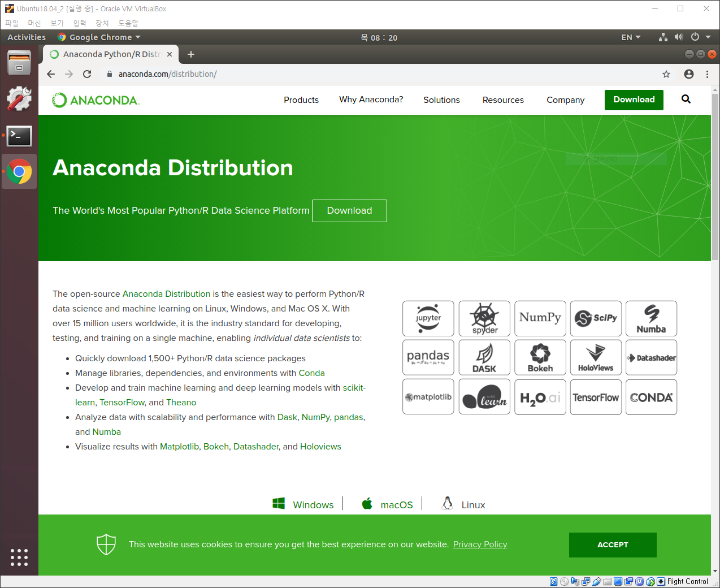Click the NumPy logo tile
Image resolution: width=720 pixels, height=588 pixels.
540,318
